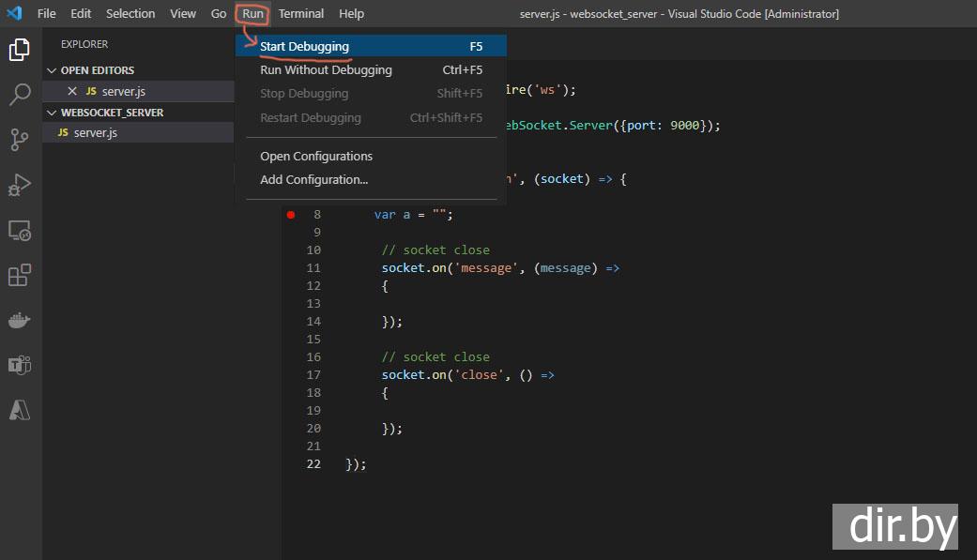Choose Run Without Debugging
The image size is (977, 560).
click(326, 70)
